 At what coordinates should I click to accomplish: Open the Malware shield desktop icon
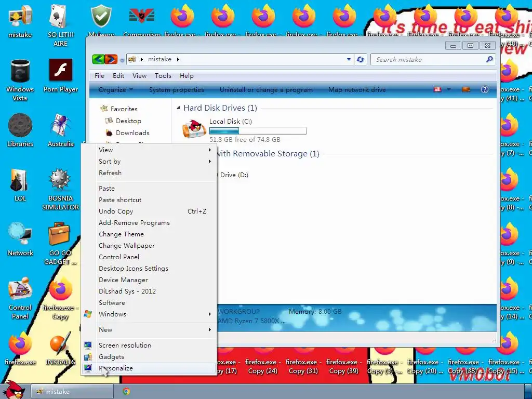click(x=101, y=19)
